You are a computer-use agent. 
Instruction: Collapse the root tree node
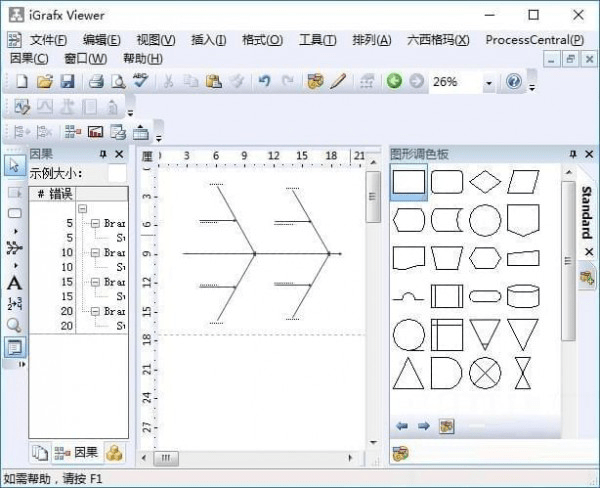click(x=83, y=209)
